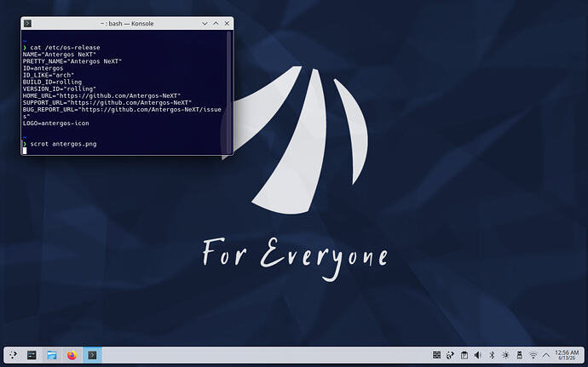588x367 pixels.
Task: Launch Firefox from the taskbar
Action: 72,354
